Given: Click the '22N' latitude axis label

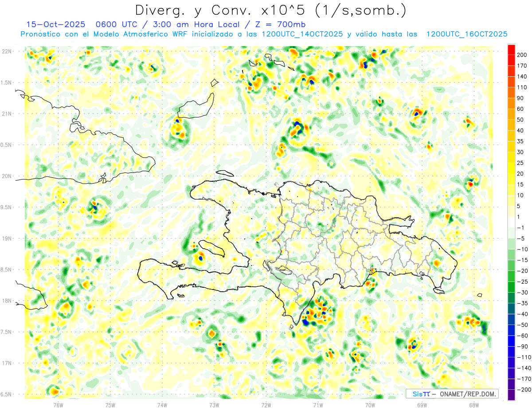Looking at the screenshot, I should 7,51.
